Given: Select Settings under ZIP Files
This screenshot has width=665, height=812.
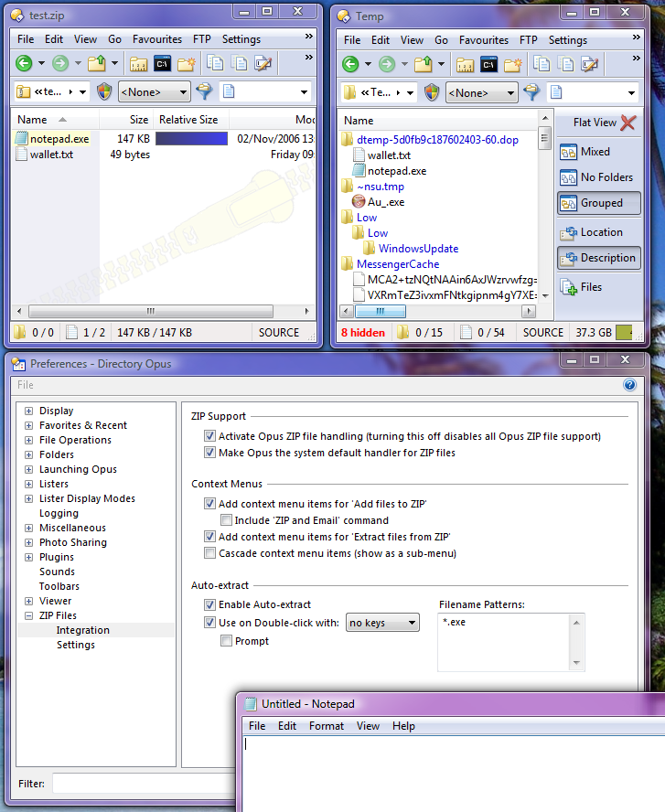Looking at the screenshot, I should click(76, 645).
